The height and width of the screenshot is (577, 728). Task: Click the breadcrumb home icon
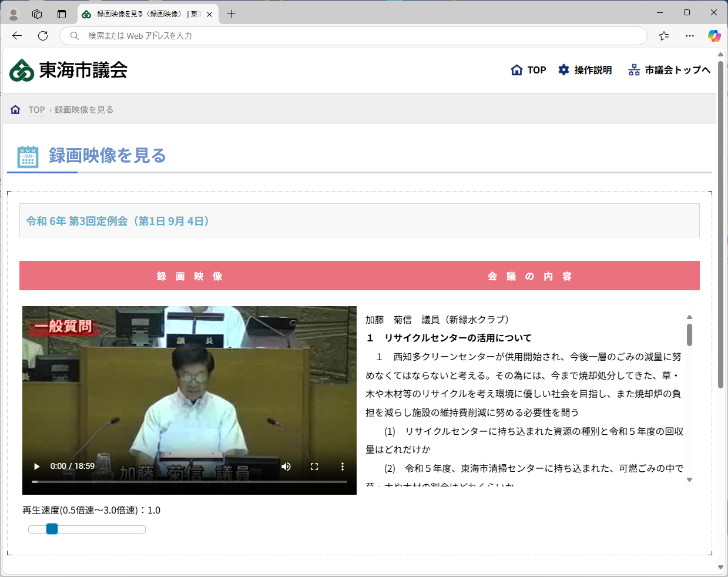[16, 110]
